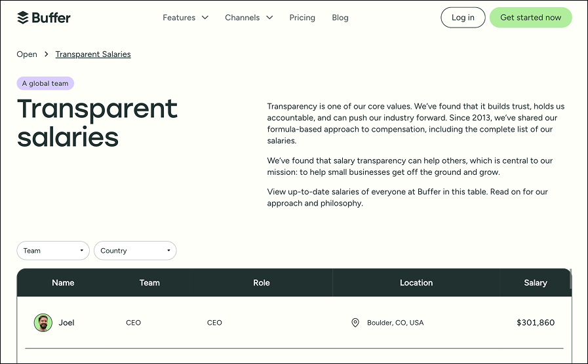Image resolution: width=588 pixels, height=364 pixels.
Task: Click the Location column header
Action: click(416, 283)
